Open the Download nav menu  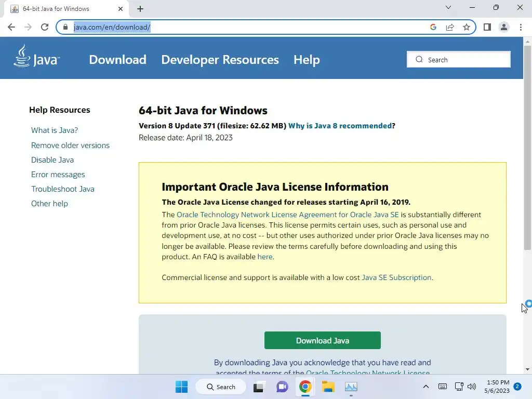(118, 60)
